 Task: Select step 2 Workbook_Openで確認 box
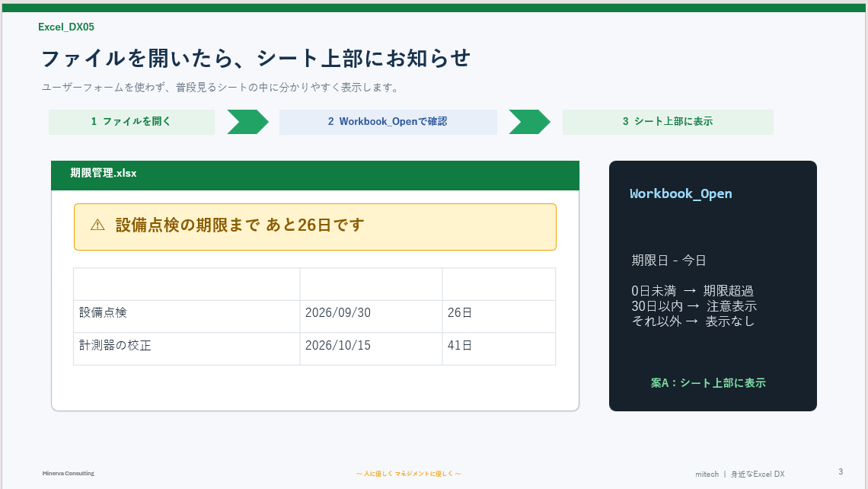[388, 122]
